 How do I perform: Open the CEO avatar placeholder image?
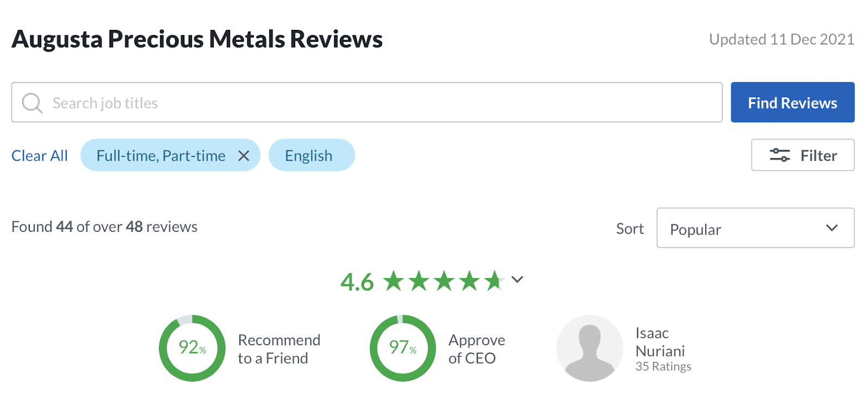pos(589,348)
